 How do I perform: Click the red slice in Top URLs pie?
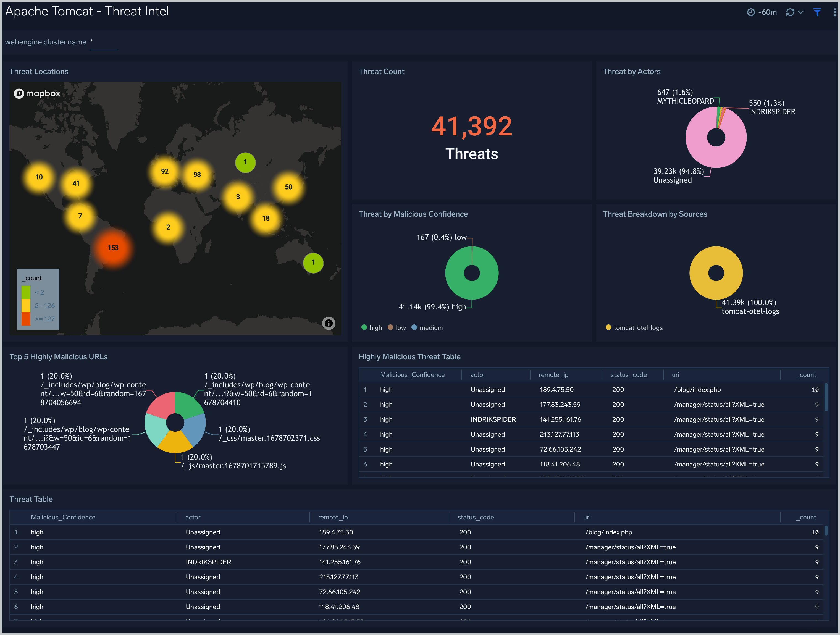162,406
